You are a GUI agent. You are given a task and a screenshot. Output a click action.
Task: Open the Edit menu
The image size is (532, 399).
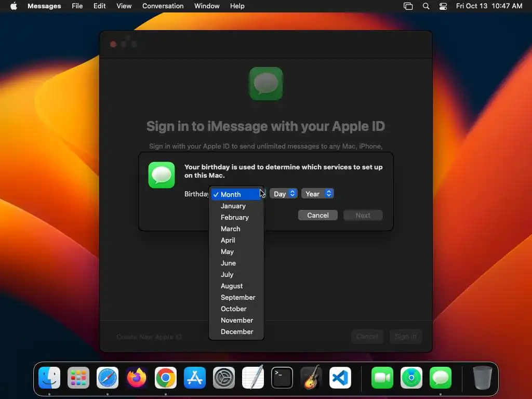(x=99, y=6)
